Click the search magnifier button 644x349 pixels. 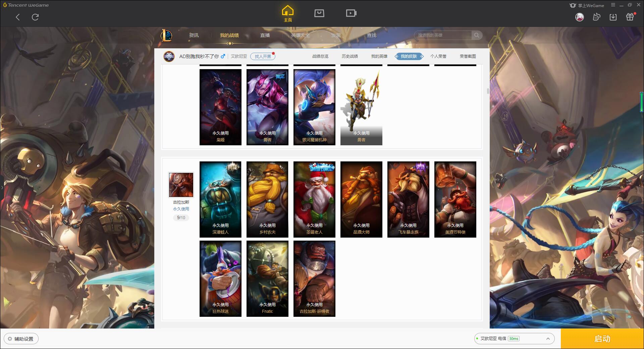477,35
